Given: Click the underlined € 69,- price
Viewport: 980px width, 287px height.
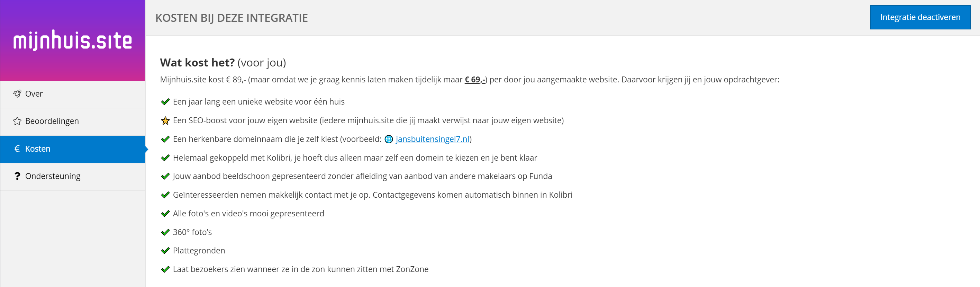Looking at the screenshot, I should [x=474, y=80].
